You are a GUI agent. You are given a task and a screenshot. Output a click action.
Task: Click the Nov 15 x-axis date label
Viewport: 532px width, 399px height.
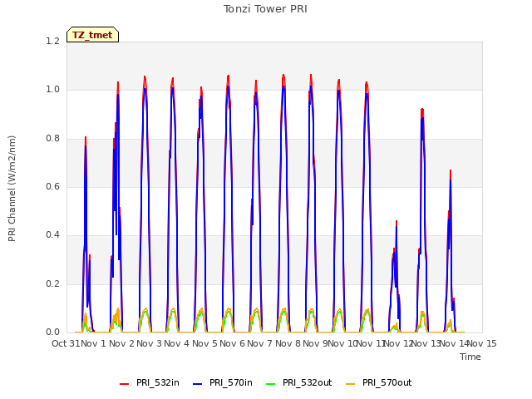click(482, 343)
